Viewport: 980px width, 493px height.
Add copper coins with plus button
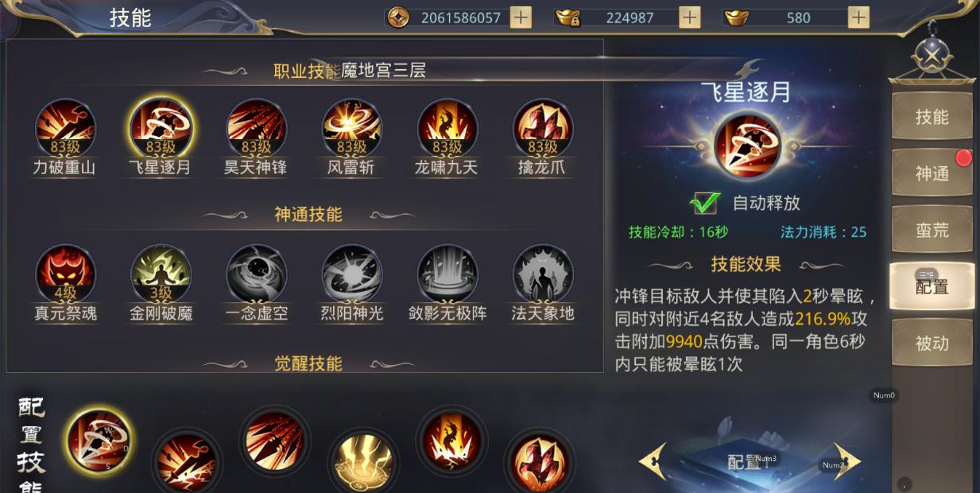tap(521, 17)
